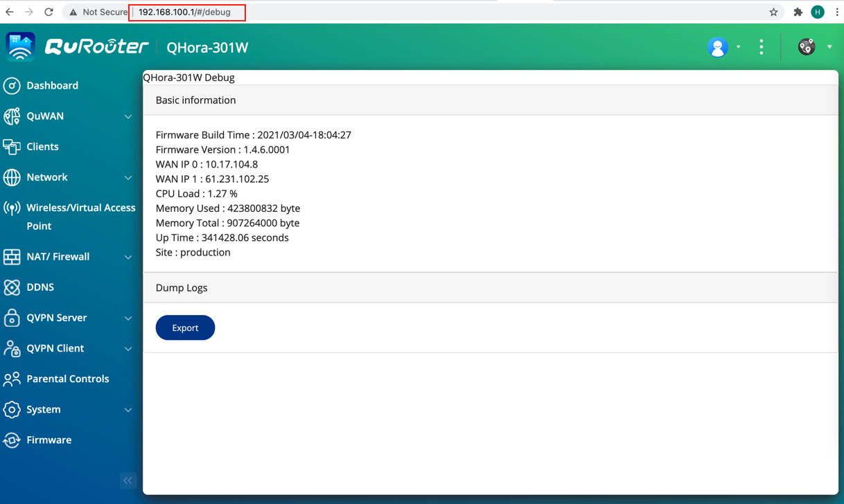
Task: Reload the page with browser refresh
Action: (49, 12)
